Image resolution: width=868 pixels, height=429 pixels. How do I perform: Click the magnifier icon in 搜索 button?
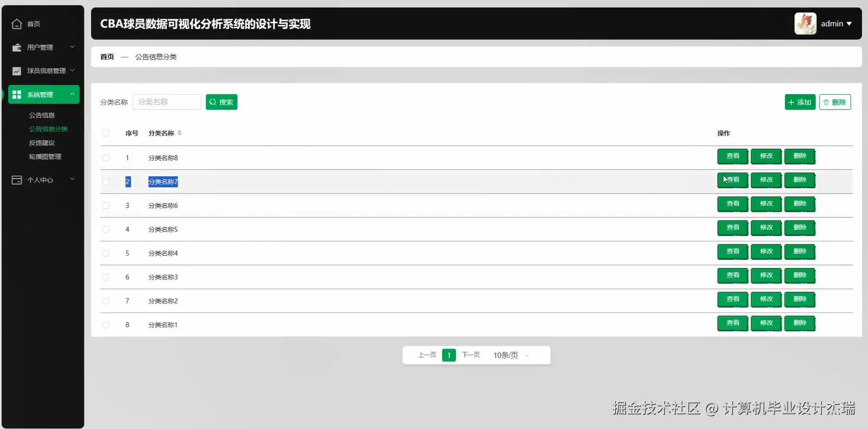pos(213,102)
